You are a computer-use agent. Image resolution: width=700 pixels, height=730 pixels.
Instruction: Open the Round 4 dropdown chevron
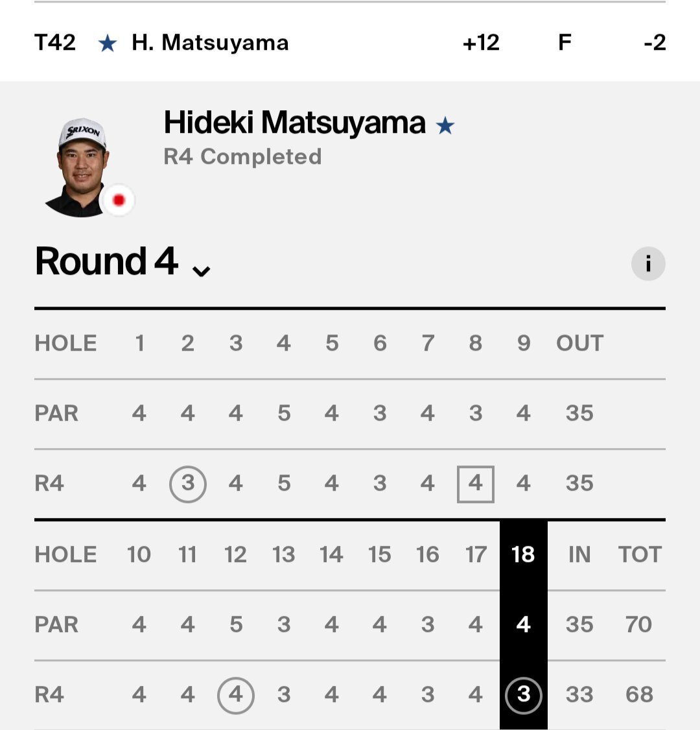point(202,270)
